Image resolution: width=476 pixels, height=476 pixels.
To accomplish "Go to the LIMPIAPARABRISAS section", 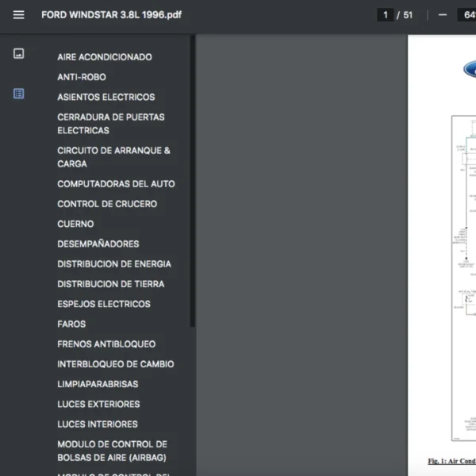I will 98,384.
